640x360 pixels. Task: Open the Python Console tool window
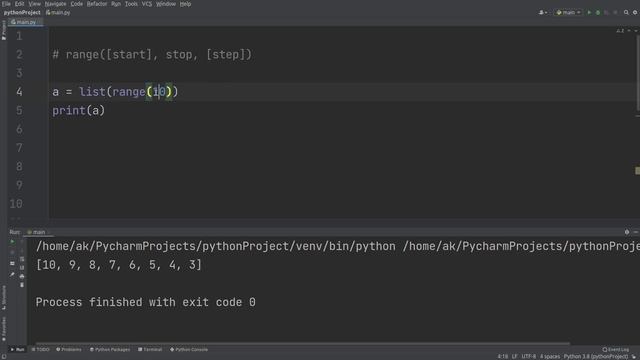click(x=189, y=349)
